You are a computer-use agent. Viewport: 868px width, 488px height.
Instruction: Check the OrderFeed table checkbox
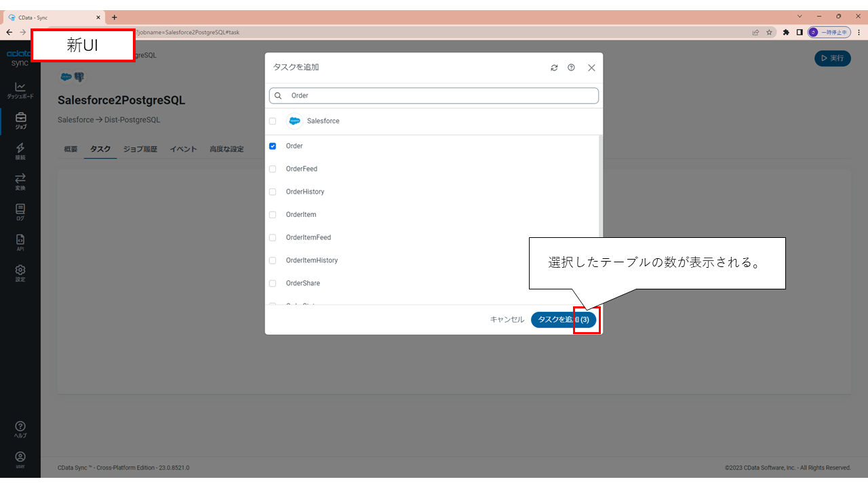(x=273, y=169)
